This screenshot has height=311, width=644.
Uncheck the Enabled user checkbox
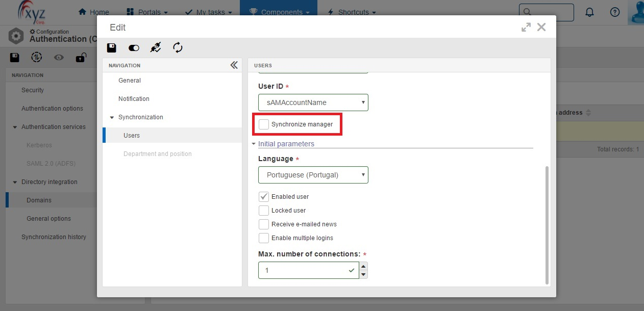coord(264,197)
